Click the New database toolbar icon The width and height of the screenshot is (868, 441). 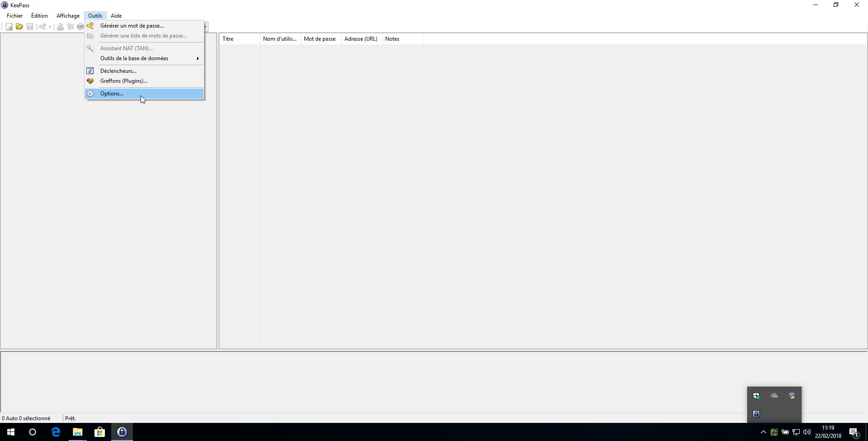pyautogui.click(x=9, y=27)
